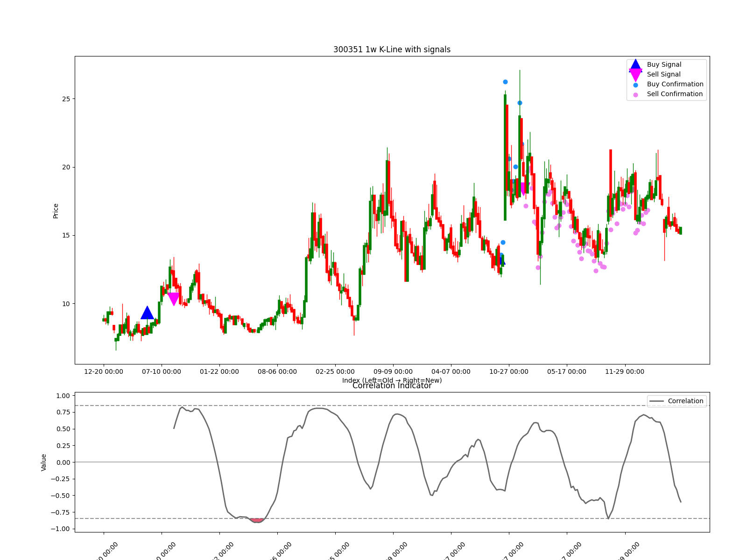Screen dimensions: 747x560
Task: Click the 'Sell Signal' legend entry
Action: click(663, 74)
